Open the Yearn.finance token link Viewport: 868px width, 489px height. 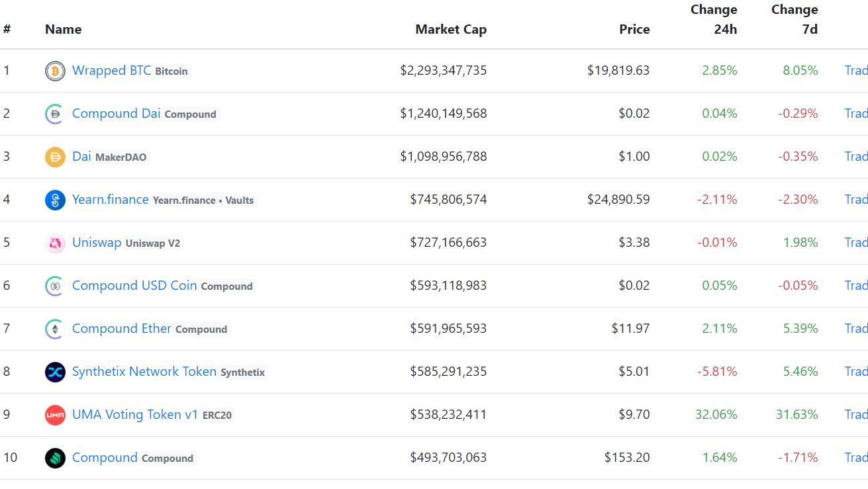pos(110,199)
